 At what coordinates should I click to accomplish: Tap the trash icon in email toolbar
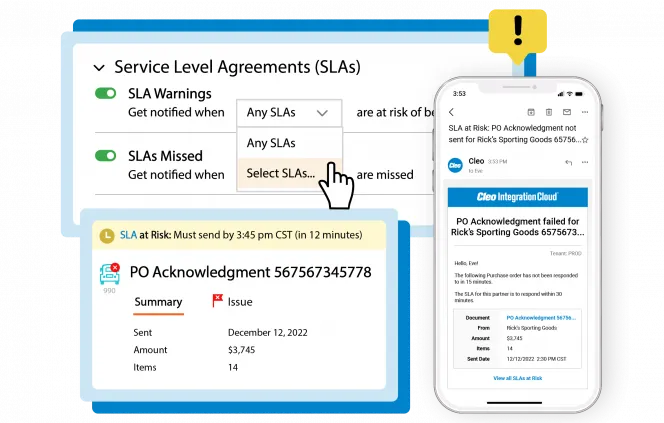[549, 112]
